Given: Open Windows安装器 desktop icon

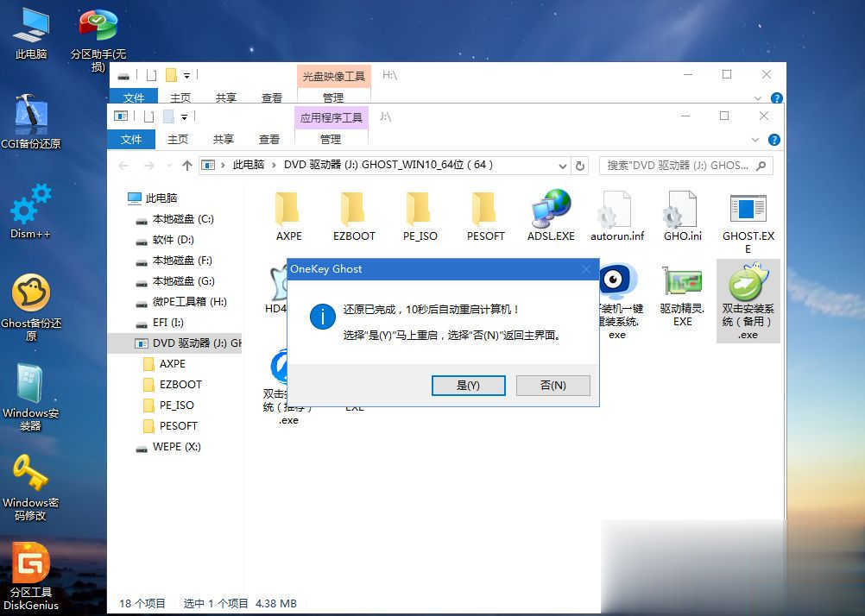Looking at the screenshot, I should (31, 397).
